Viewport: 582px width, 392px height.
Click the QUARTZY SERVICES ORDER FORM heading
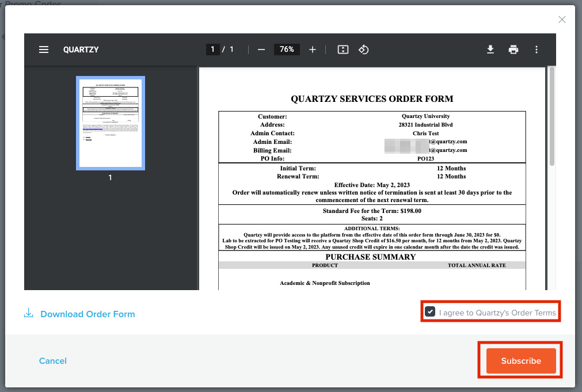tap(372, 99)
